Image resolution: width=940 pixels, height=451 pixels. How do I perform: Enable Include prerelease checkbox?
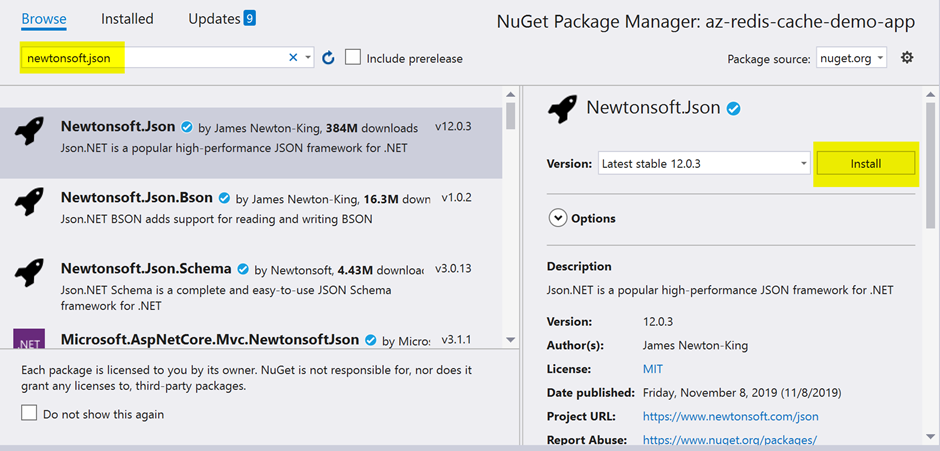(x=354, y=58)
